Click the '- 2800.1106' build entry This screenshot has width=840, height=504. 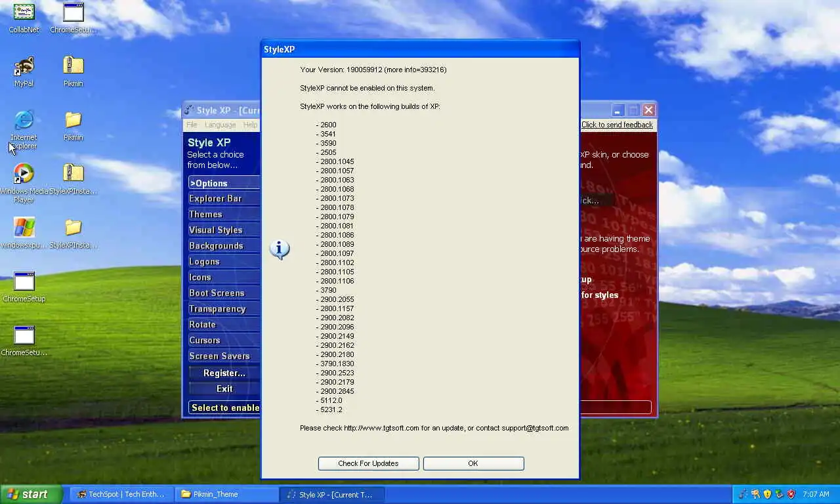[x=335, y=281]
